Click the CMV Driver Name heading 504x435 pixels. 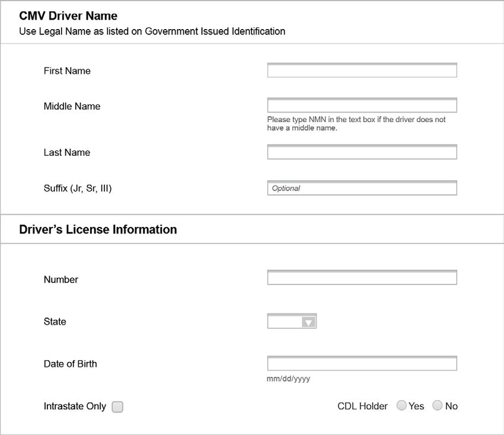68,16
